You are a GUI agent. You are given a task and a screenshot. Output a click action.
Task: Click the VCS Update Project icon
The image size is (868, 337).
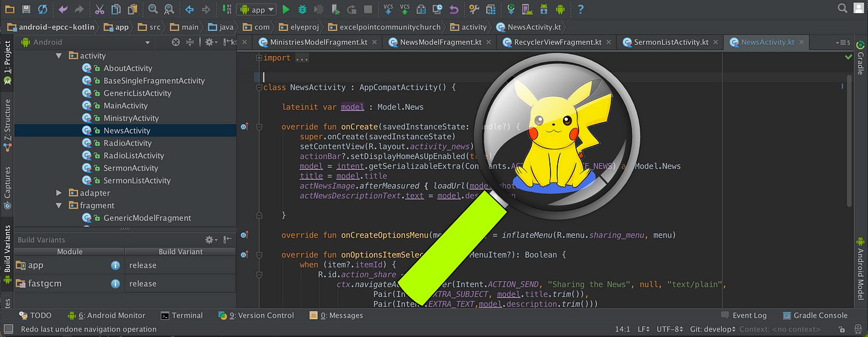[388, 9]
